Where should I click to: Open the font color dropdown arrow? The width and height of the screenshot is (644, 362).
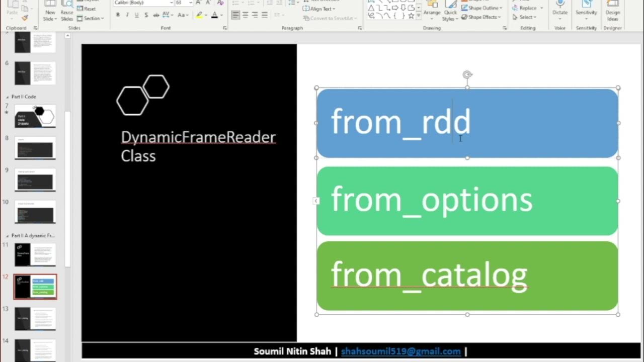(221, 16)
